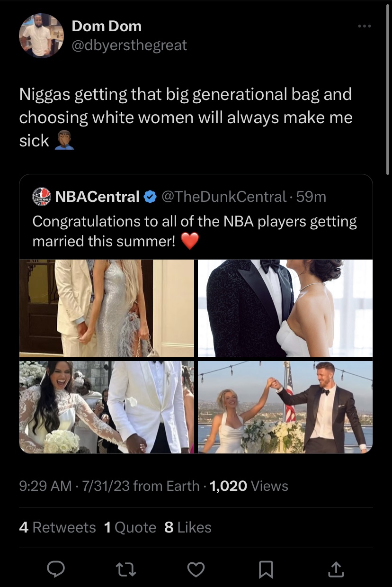Bookmark this tweet
This screenshot has width=392, height=587.
pos(266,569)
